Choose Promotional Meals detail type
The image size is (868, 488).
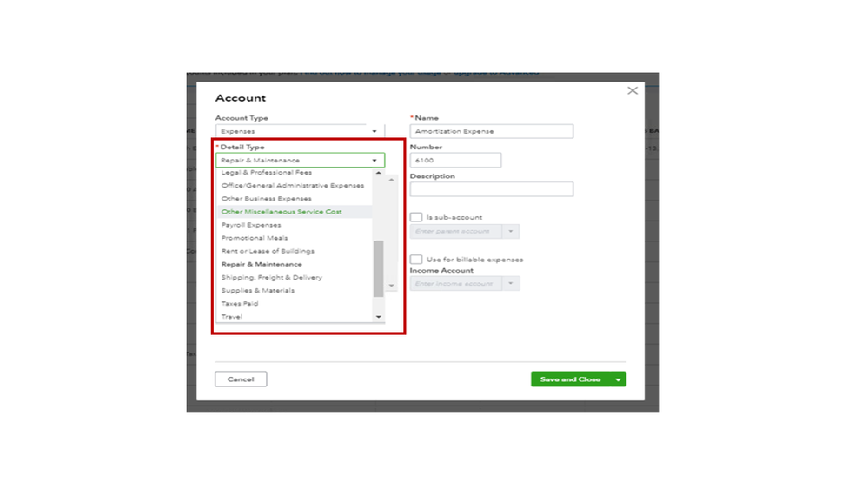tap(254, 238)
